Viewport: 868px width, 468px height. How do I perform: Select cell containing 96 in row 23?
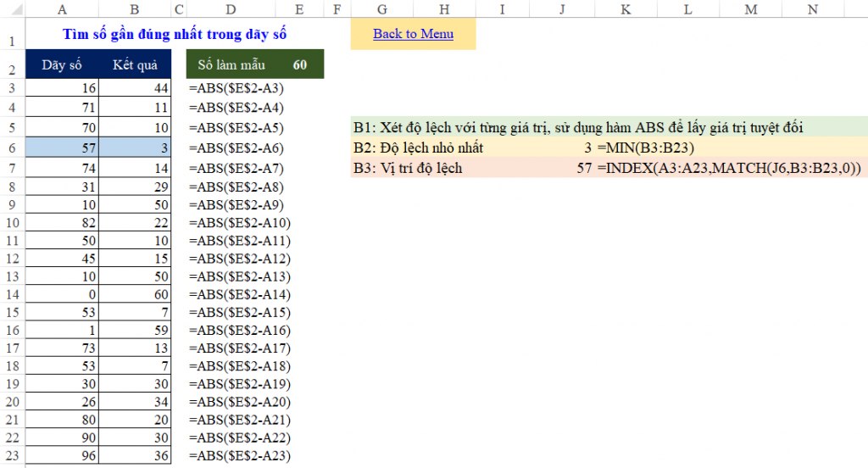pos(62,456)
